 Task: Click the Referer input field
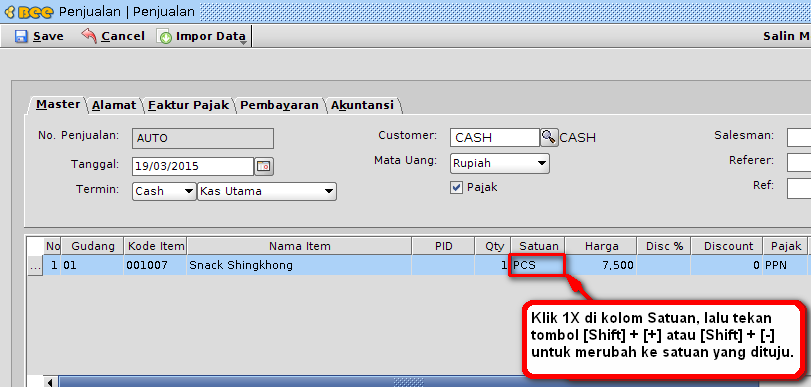pos(799,162)
